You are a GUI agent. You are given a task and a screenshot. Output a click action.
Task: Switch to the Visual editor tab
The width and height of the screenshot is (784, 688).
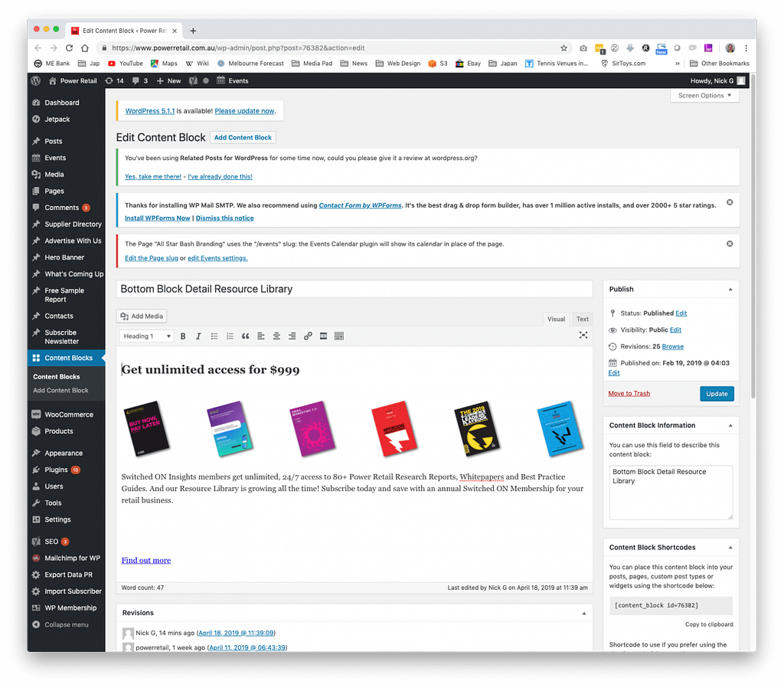pyautogui.click(x=556, y=319)
